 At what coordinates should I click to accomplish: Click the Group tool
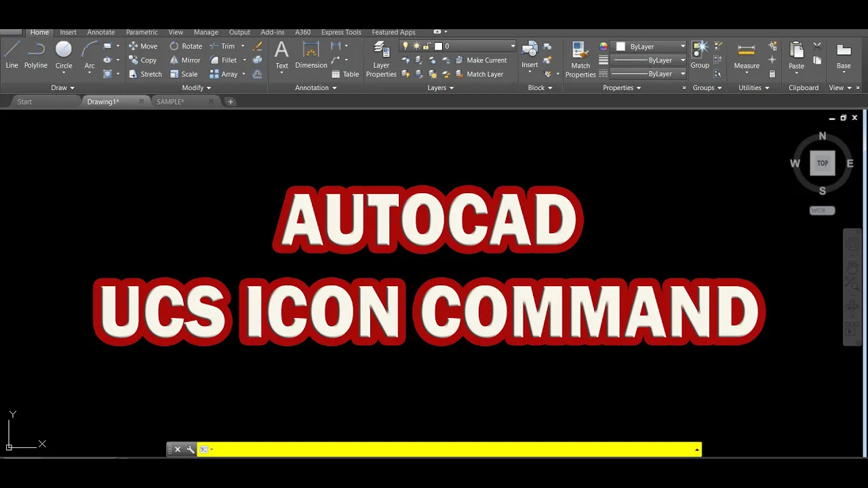tap(700, 55)
